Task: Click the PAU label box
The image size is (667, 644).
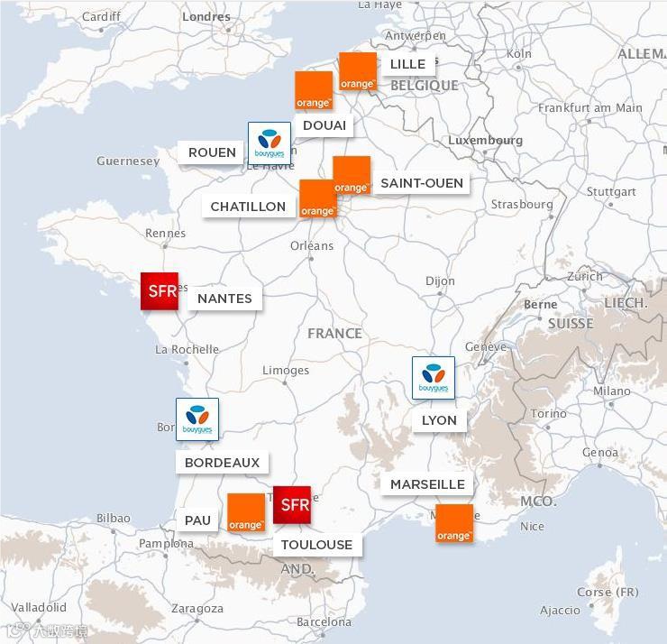Action: click(197, 520)
